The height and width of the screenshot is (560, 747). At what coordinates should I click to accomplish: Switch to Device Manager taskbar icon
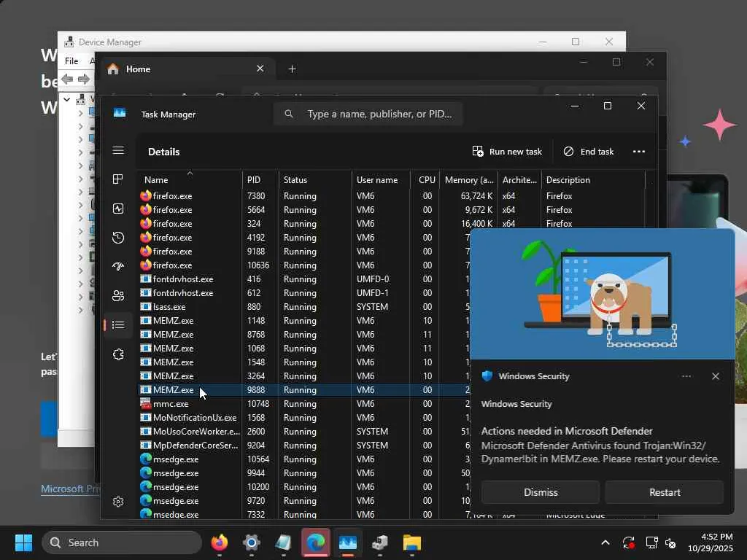point(379,542)
